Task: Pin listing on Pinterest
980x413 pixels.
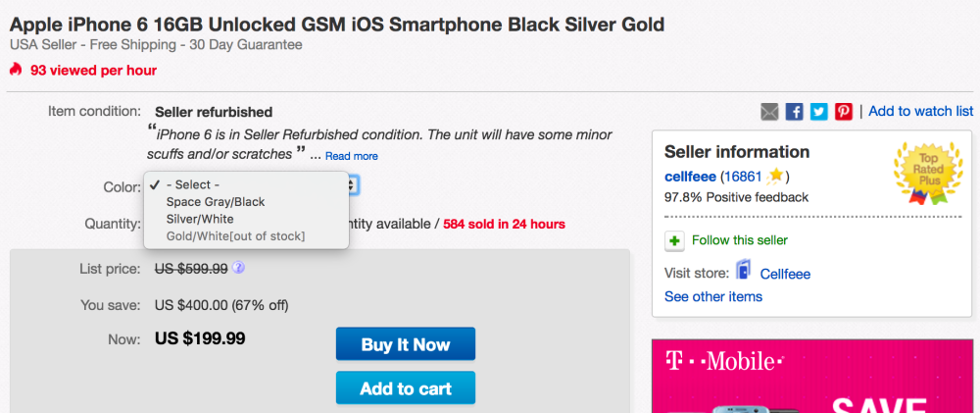Action: (843, 112)
